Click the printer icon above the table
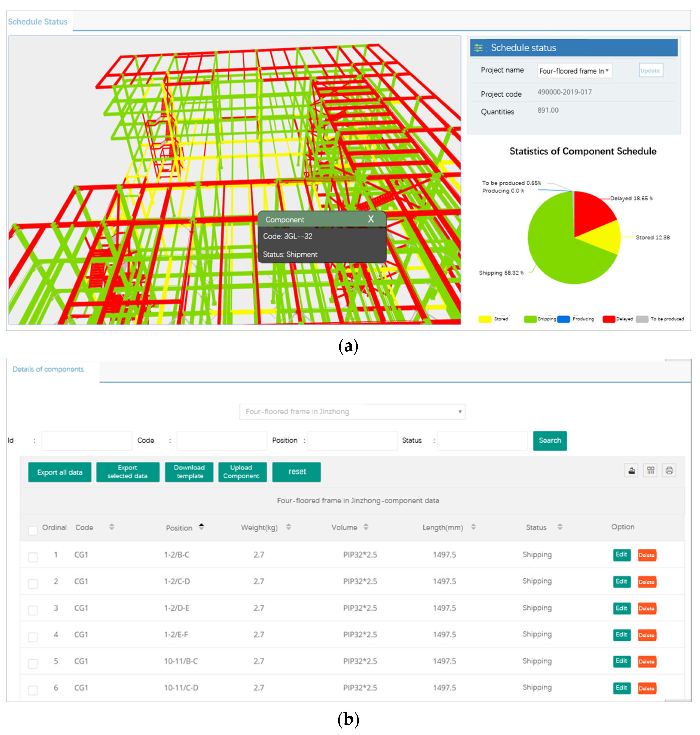Screen dimensions: 700x735 coord(669,470)
